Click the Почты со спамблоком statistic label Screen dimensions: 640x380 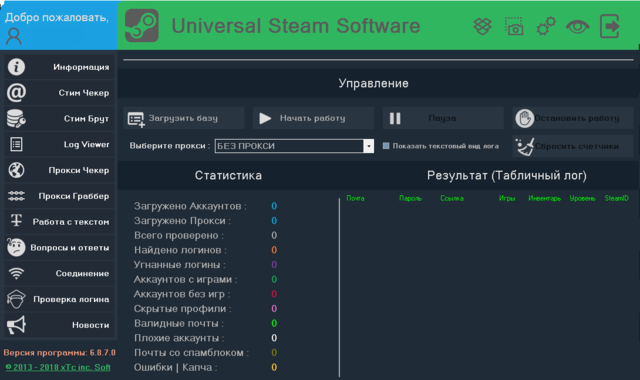(191, 353)
